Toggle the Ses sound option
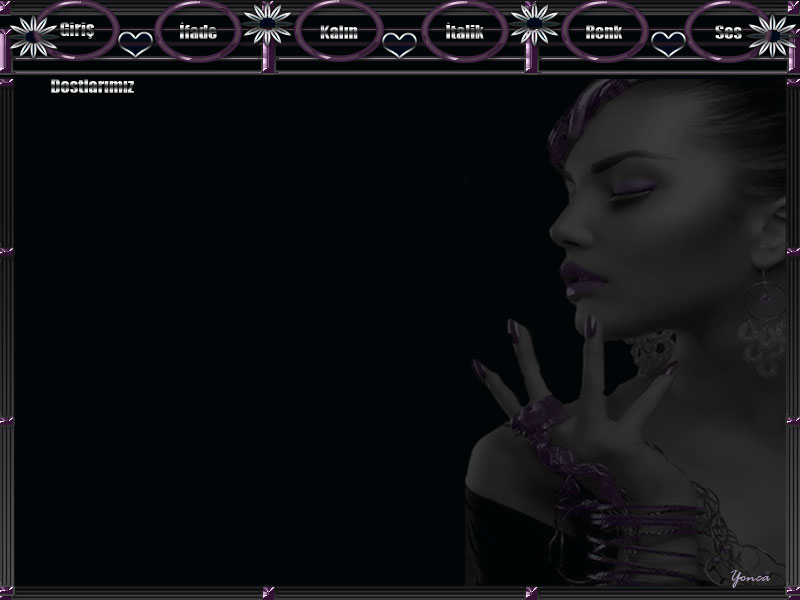 (728, 32)
